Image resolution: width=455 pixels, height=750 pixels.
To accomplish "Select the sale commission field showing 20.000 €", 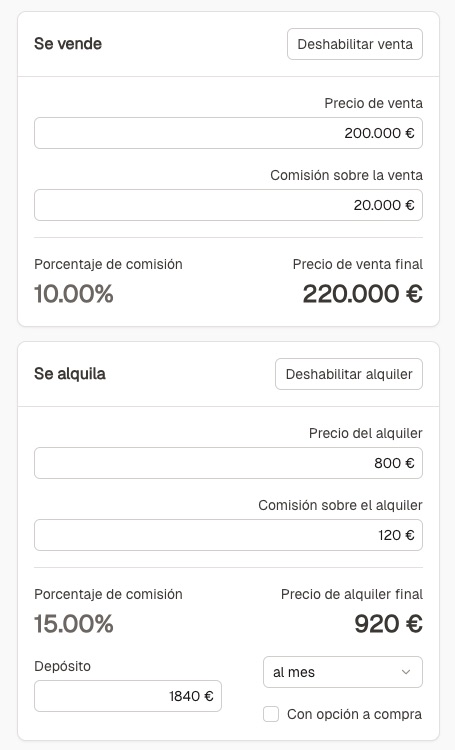I will pos(228,205).
